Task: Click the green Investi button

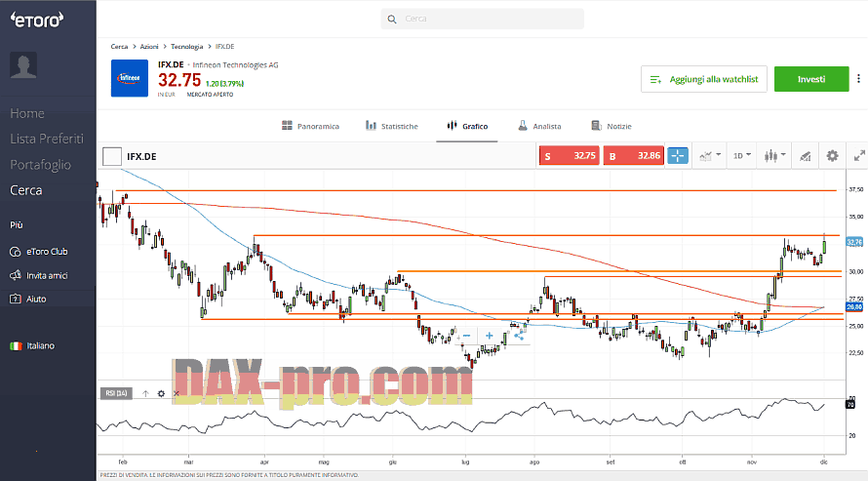Action: click(811, 79)
